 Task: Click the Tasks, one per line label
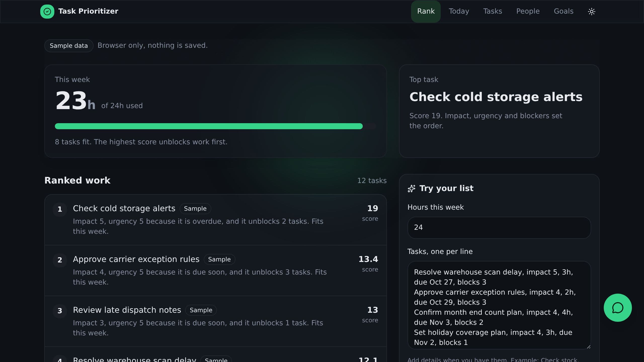coord(440,252)
